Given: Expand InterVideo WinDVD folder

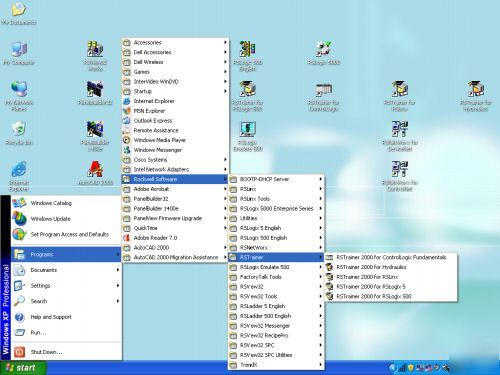Looking at the screenshot, I should coord(175,81).
